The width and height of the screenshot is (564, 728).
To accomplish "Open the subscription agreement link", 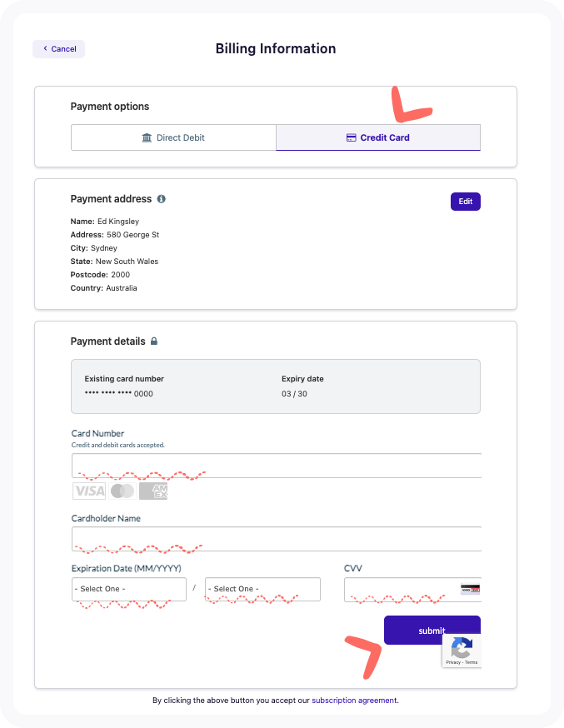I will 355,701.
